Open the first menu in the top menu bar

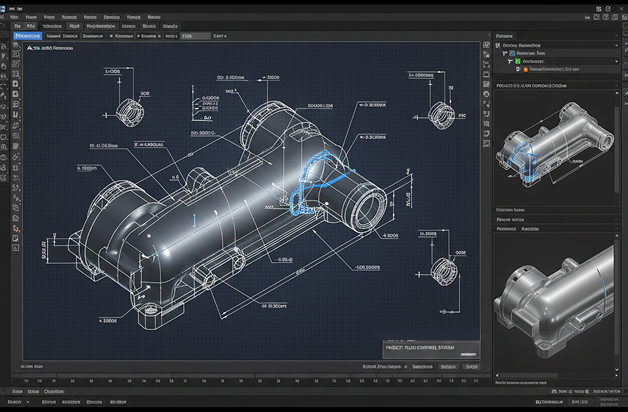tap(12, 17)
